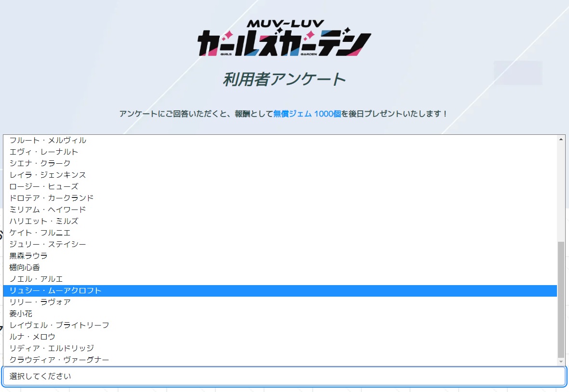
Task: Choose highlighted リュシー・ムーアクロフト option
Action: pyautogui.click(x=55, y=290)
